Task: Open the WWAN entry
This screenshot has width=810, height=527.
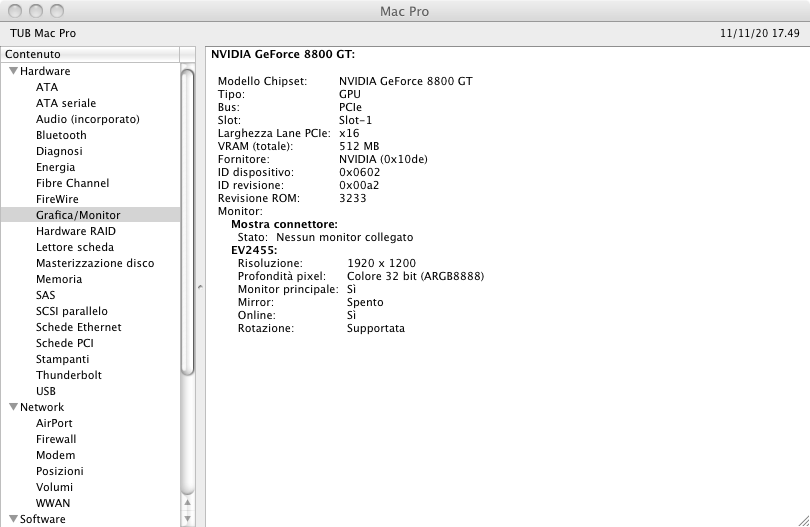Action: (x=53, y=503)
